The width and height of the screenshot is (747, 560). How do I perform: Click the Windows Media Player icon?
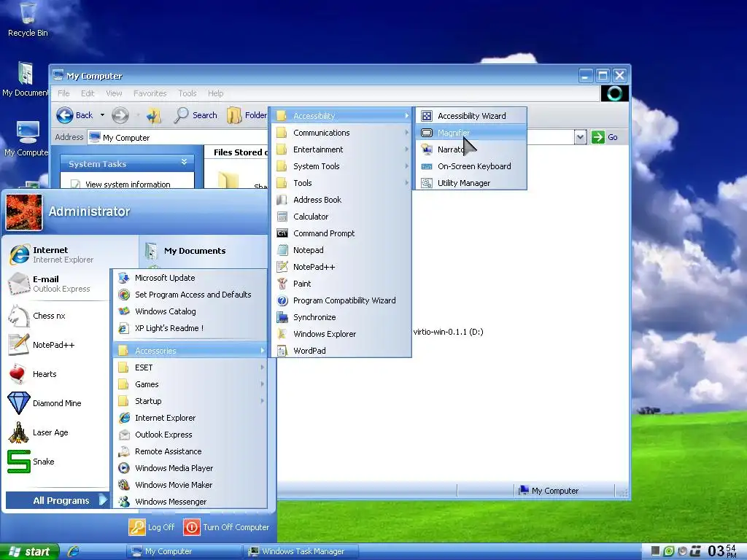[x=124, y=468]
